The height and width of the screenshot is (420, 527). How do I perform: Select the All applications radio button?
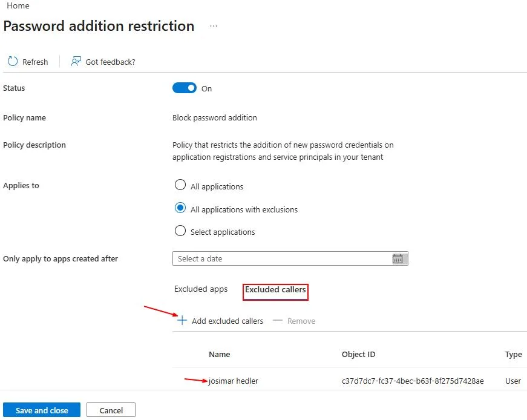tap(180, 185)
